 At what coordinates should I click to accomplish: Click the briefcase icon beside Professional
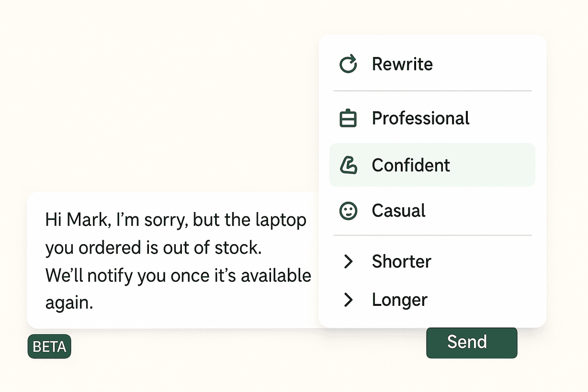(348, 119)
